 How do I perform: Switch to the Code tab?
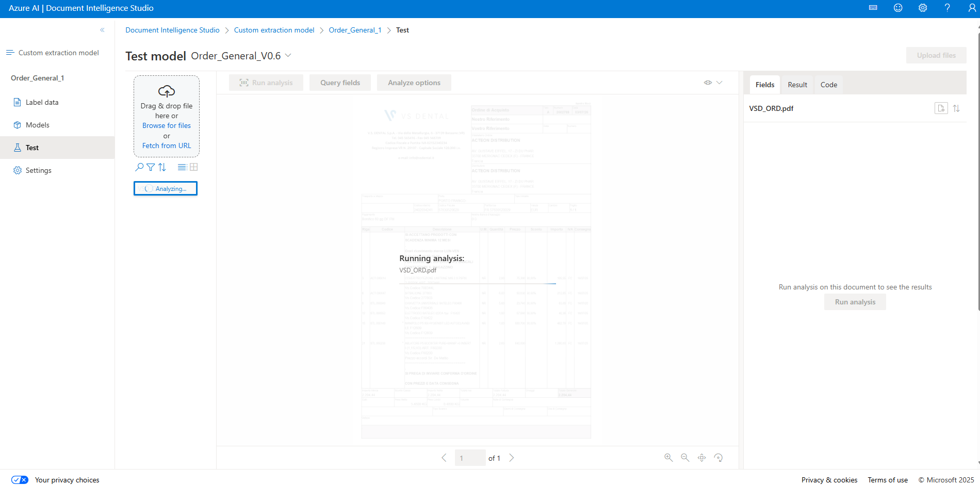[x=829, y=85]
